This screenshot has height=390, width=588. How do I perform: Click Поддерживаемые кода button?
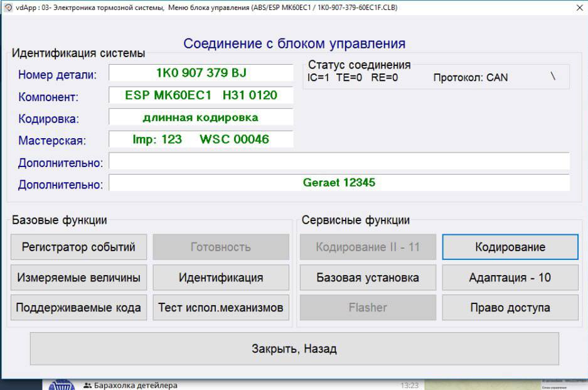pyautogui.click(x=78, y=308)
